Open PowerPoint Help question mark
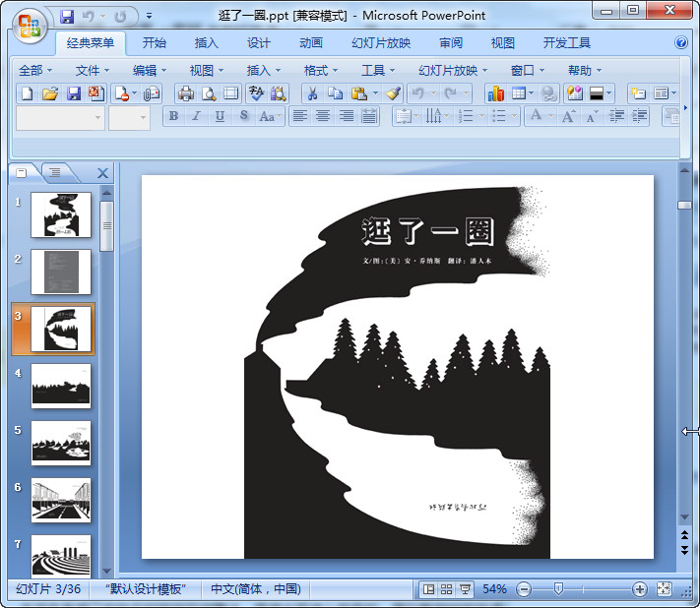 point(681,43)
